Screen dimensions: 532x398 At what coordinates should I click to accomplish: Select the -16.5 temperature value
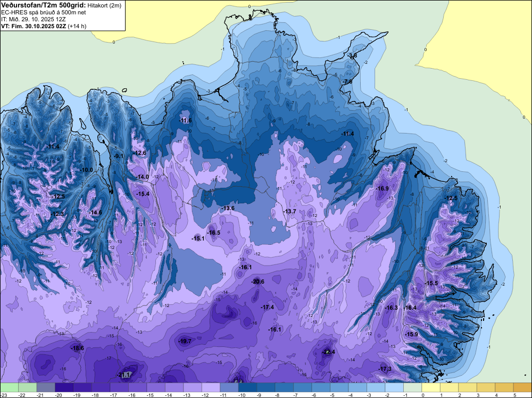214,233
